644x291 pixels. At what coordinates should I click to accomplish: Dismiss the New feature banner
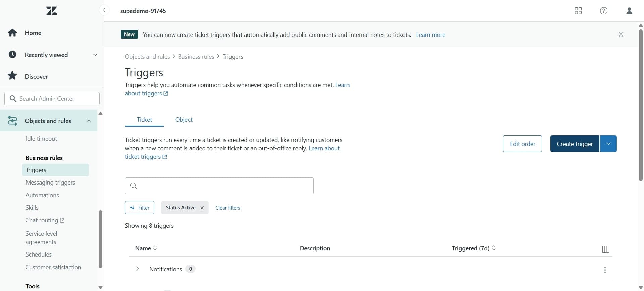pyautogui.click(x=621, y=34)
